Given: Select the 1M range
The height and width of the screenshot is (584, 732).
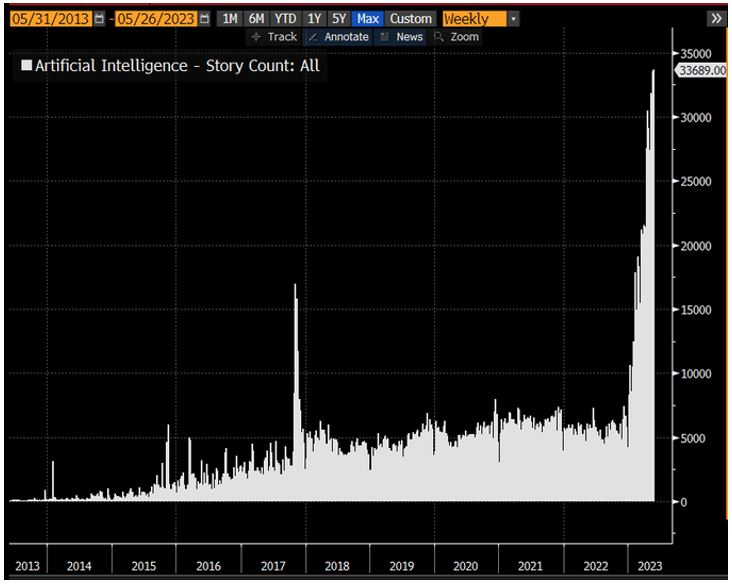Looking at the screenshot, I should point(229,19).
